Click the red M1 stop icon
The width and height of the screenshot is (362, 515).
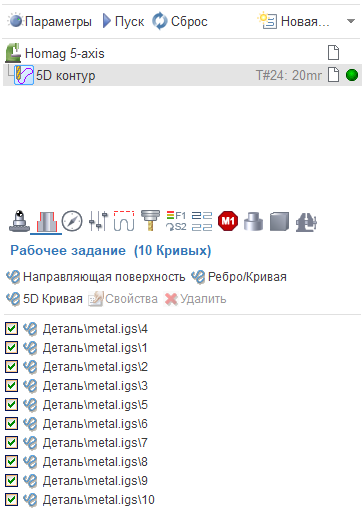(x=228, y=221)
